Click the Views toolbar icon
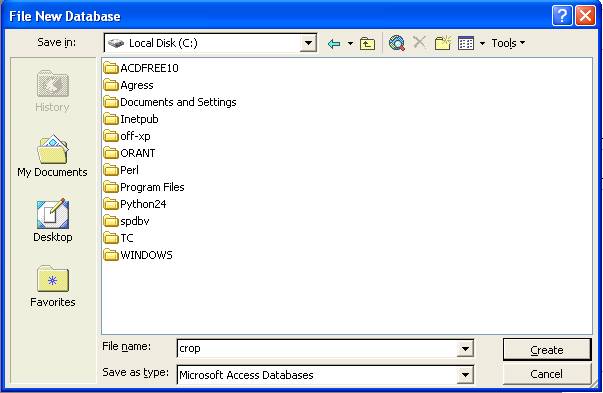 click(466, 43)
